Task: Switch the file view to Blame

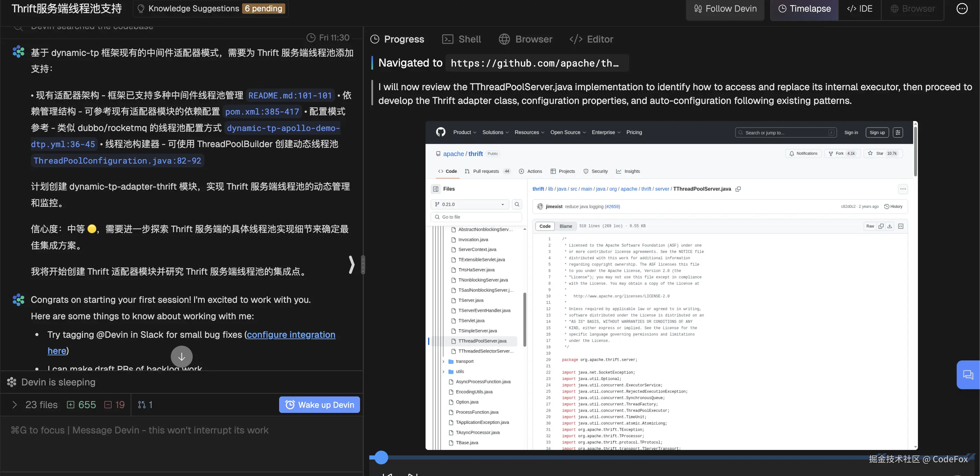Action: pos(565,226)
